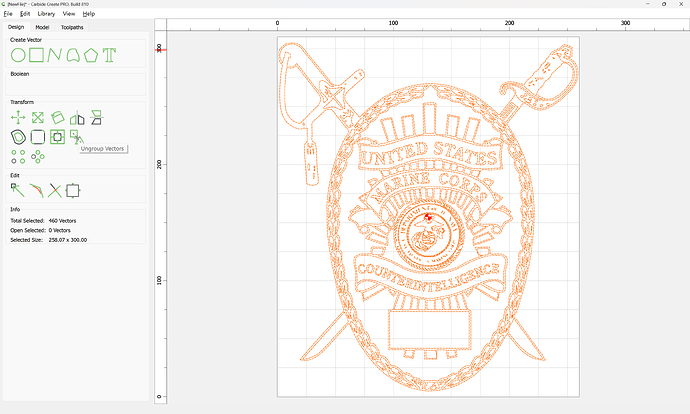The height and width of the screenshot is (414, 690).
Task: Switch to the Toolpaths tab
Action: [72, 27]
